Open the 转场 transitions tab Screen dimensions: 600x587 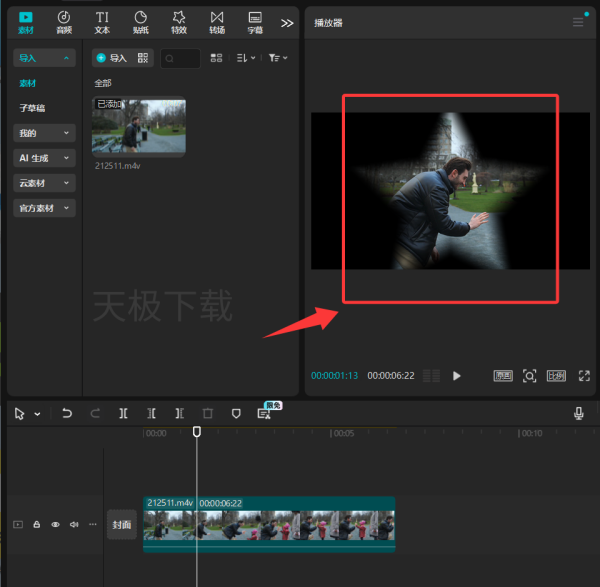[x=217, y=23]
